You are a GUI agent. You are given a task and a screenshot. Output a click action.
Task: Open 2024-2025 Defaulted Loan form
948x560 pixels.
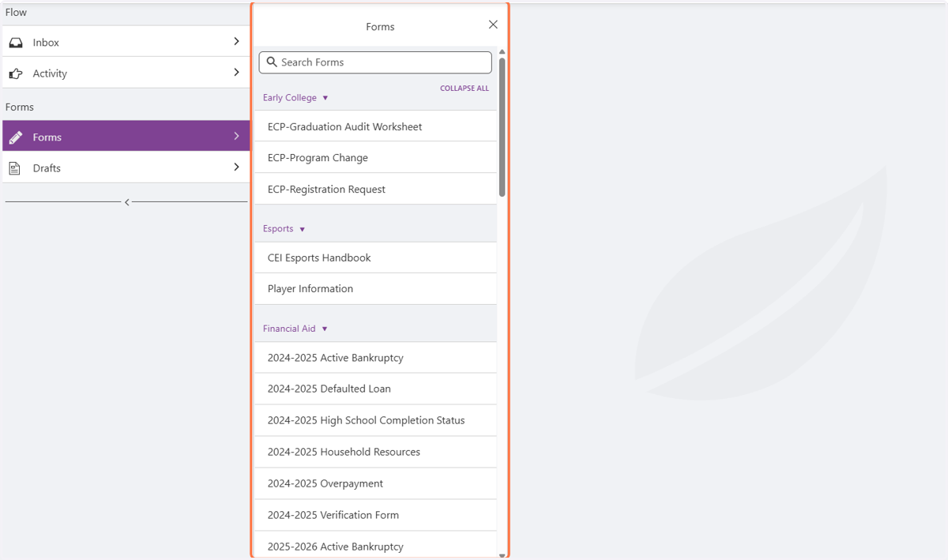(x=376, y=389)
